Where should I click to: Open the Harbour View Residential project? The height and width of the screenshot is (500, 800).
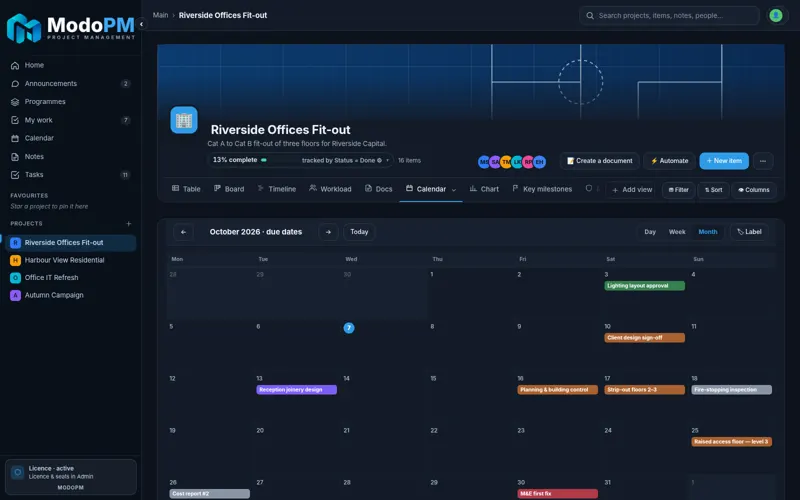point(70,260)
